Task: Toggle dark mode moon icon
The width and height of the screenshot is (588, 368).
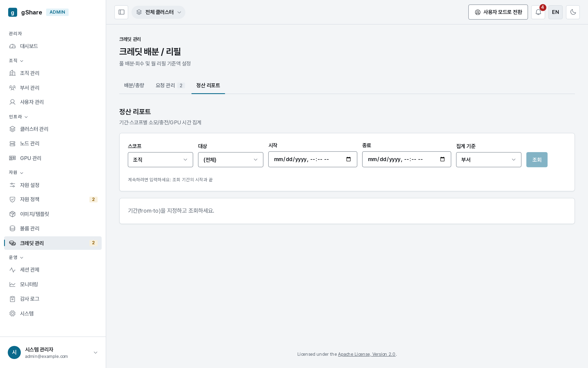Action: 573,12
